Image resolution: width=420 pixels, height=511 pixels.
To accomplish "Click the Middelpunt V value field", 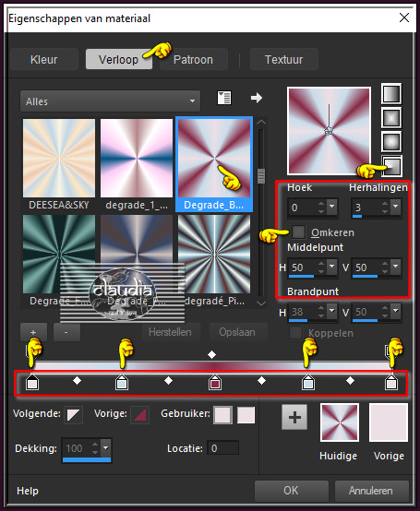I will point(366,267).
